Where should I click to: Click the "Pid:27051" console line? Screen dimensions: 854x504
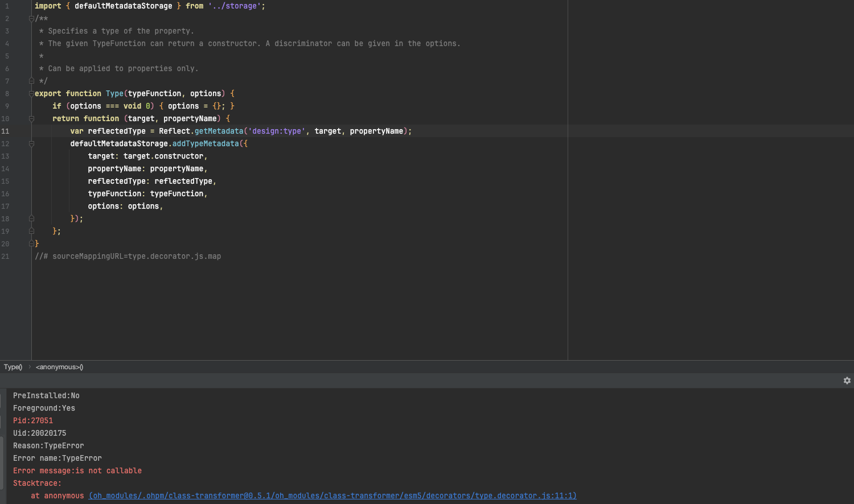tap(33, 421)
